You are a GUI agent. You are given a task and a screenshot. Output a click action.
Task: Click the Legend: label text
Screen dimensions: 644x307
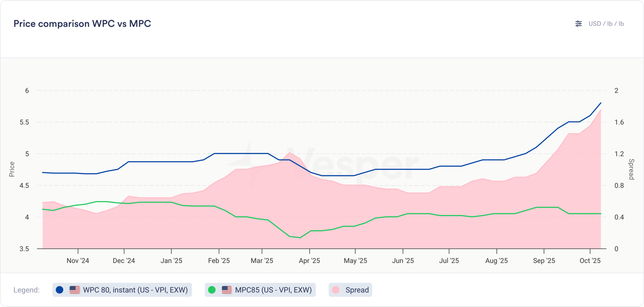pyautogui.click(x=27, y=290)
